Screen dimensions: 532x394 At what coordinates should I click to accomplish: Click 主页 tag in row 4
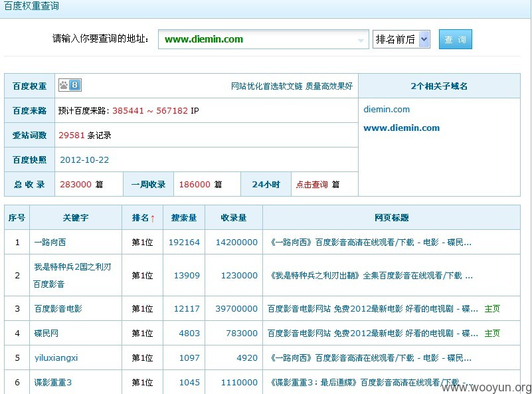click(492, 334)
